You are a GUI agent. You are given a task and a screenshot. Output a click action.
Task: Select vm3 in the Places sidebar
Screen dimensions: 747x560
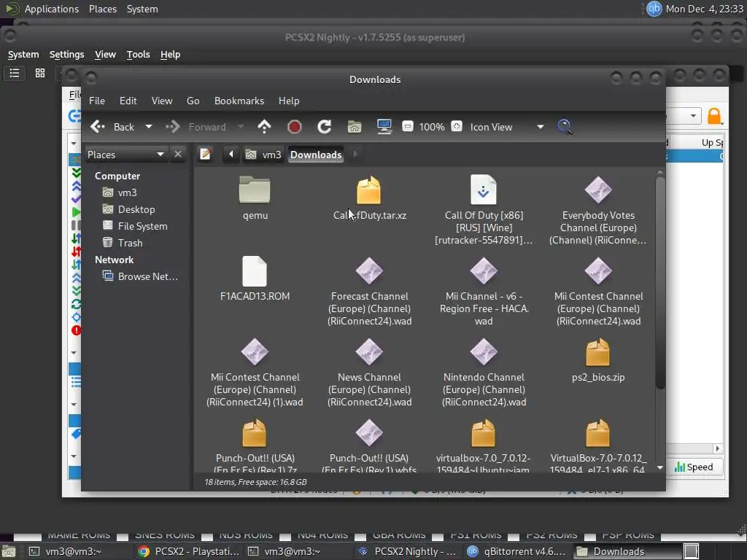point(120,192)
